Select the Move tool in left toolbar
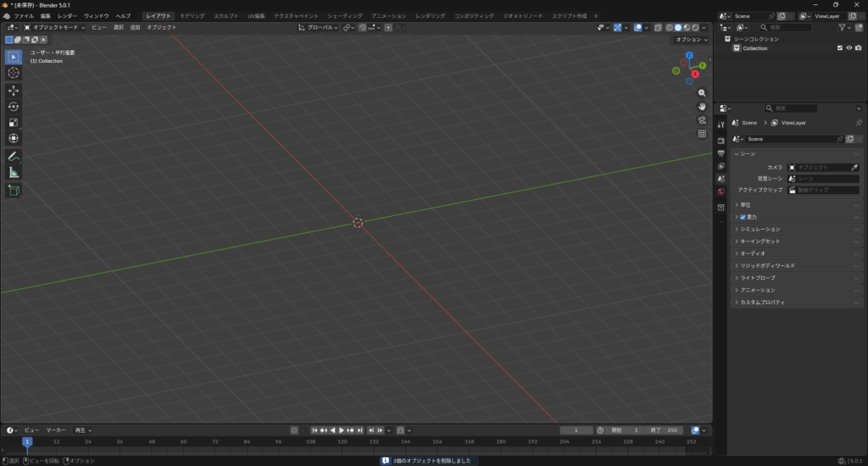 point(14,90)
